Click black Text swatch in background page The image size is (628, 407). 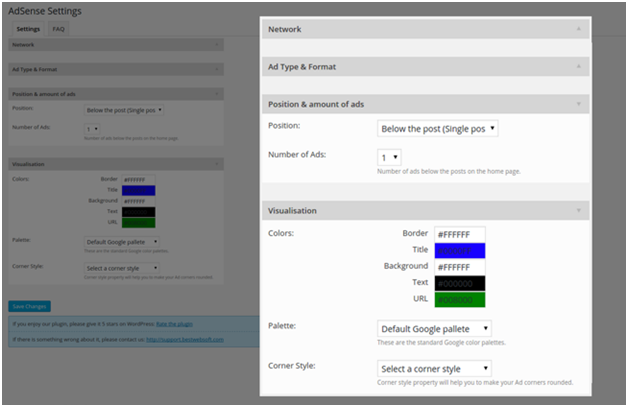pos(139,212)
